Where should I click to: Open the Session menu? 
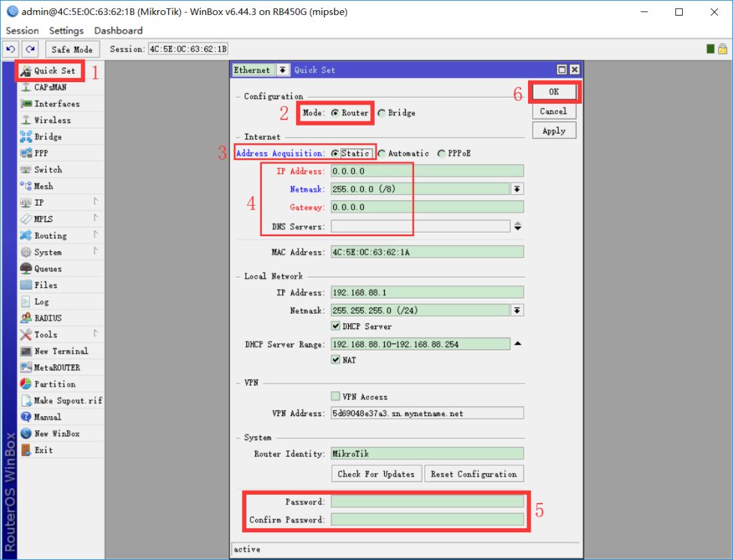click(22, 31)
